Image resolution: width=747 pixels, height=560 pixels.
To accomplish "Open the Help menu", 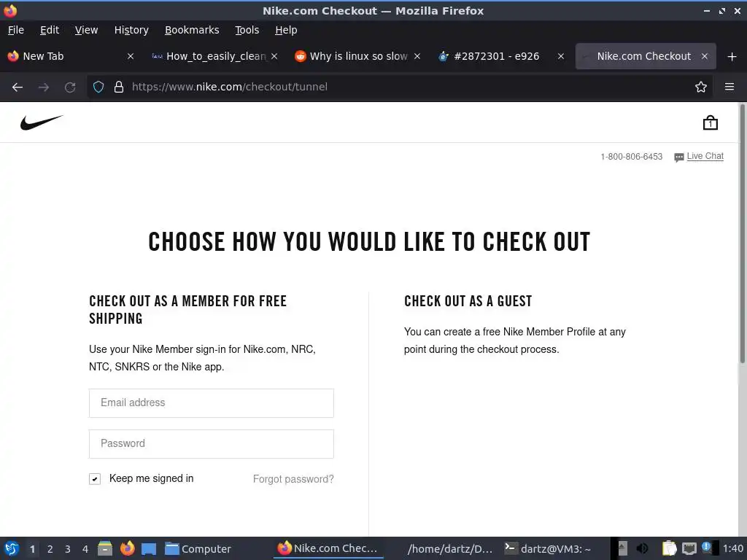I will (286, 30).
